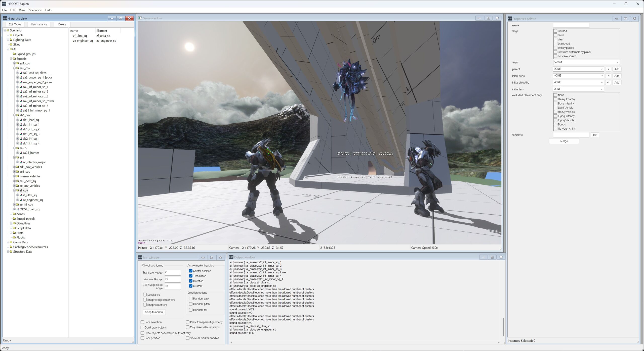644x351 pixels.
Task: Click the Flocks folder icon
Action: click(14, 237)
